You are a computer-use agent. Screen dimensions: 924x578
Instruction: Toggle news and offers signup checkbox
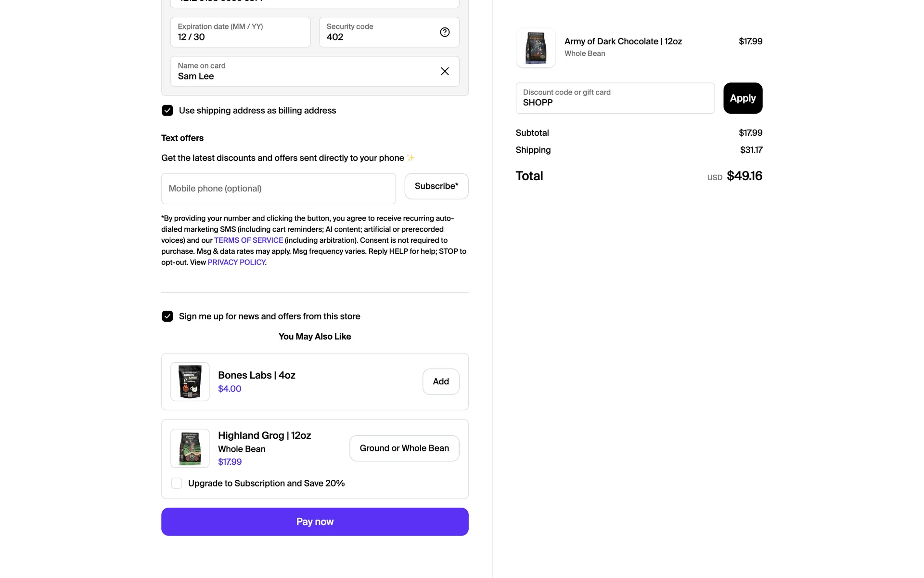[167, 316]
